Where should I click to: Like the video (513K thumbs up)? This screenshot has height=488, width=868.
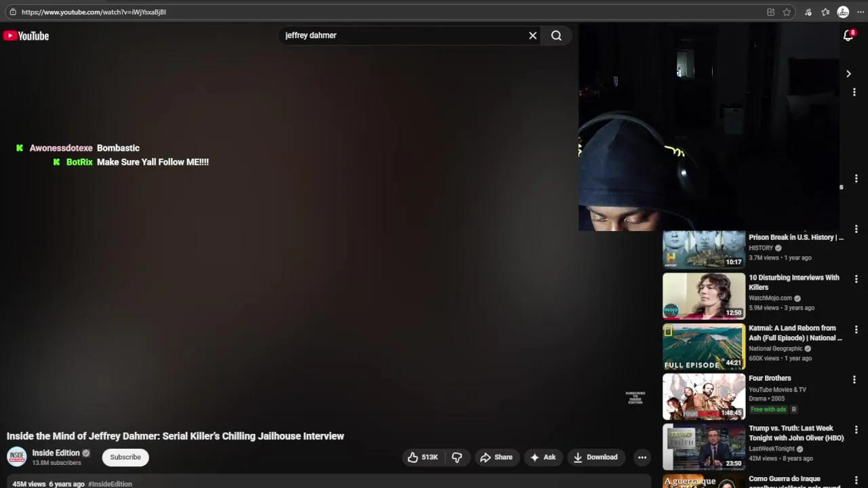(422, 457)
